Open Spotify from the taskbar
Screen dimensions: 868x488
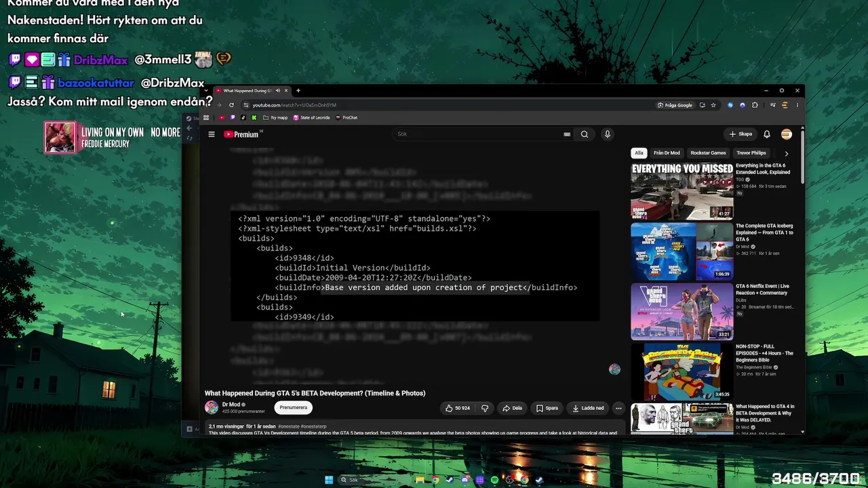494,480
